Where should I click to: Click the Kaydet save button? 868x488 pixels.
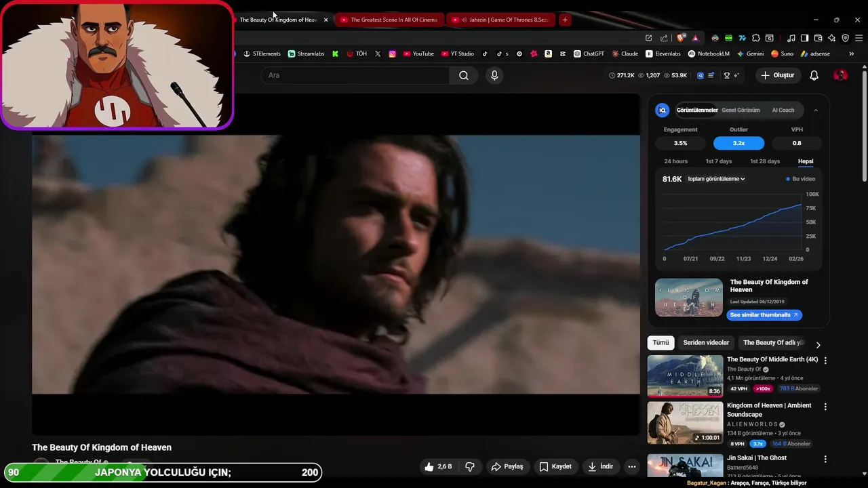pos(555,466)
